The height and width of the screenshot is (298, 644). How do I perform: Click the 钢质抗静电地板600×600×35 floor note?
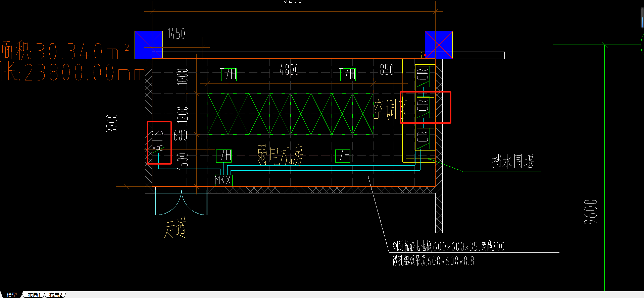(x=449, y=246)
